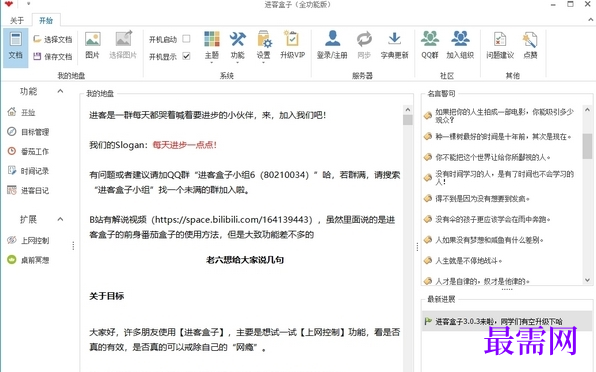Click the splitter handle before the quotes panel
The height and width of the screenshot is (372, 596).
point(417,246)
